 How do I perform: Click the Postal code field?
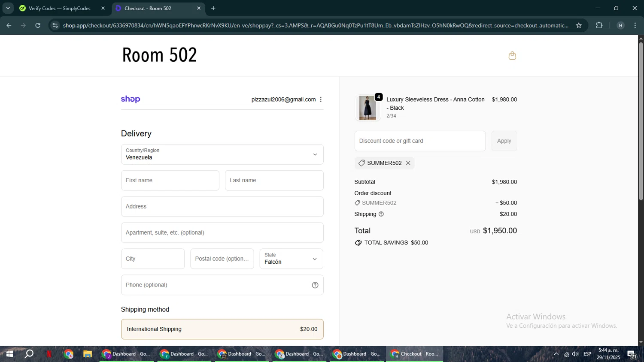pyautogui.click(x=222, y=259)
